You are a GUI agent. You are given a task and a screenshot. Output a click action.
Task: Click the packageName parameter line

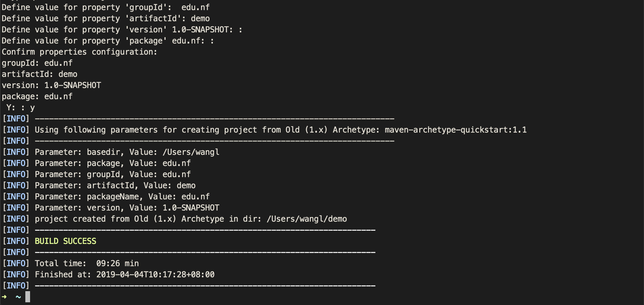click(x=122, y=197)
